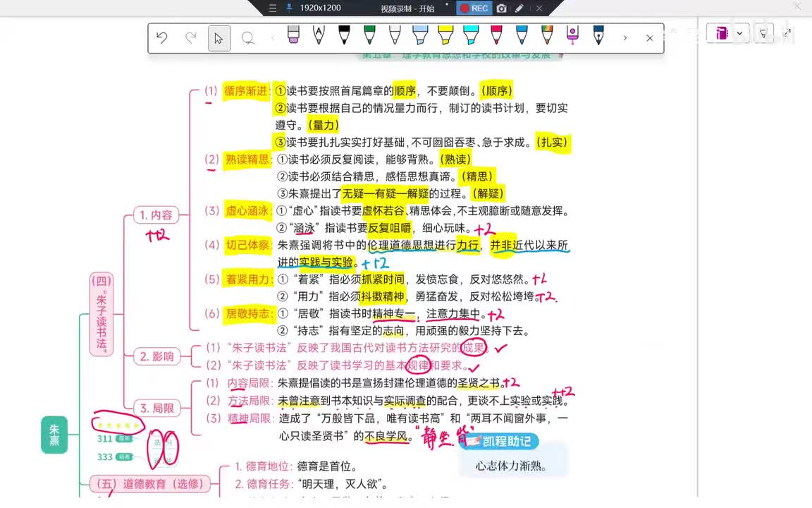Viewport: 812px width, 508px height.
Task: Click the 精神局限 label
Action: [x=250, y=418]
